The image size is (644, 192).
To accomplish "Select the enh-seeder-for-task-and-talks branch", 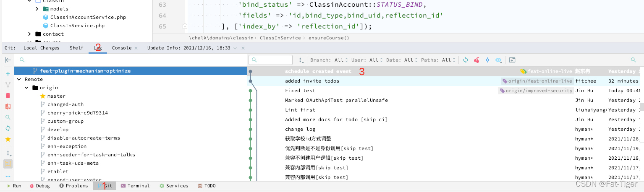I will [x=91, y=155].
